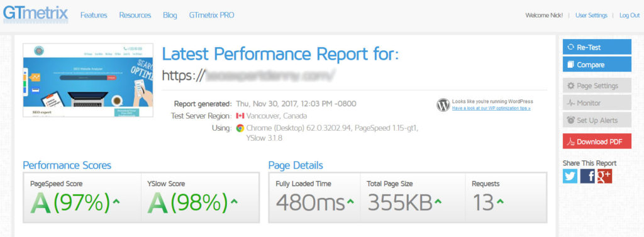Click arrow next to 13 requests

(x=500, y=201)
